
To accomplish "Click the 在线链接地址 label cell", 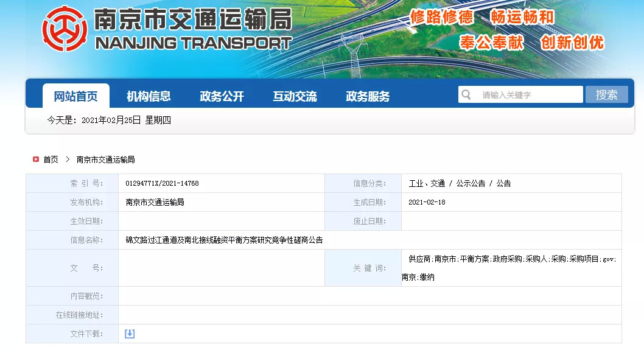I will coord(72,315).
